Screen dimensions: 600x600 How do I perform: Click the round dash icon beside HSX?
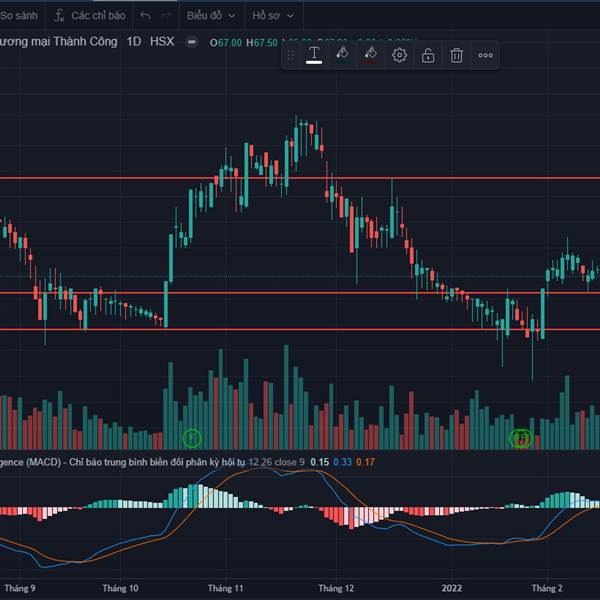point(192,42)
